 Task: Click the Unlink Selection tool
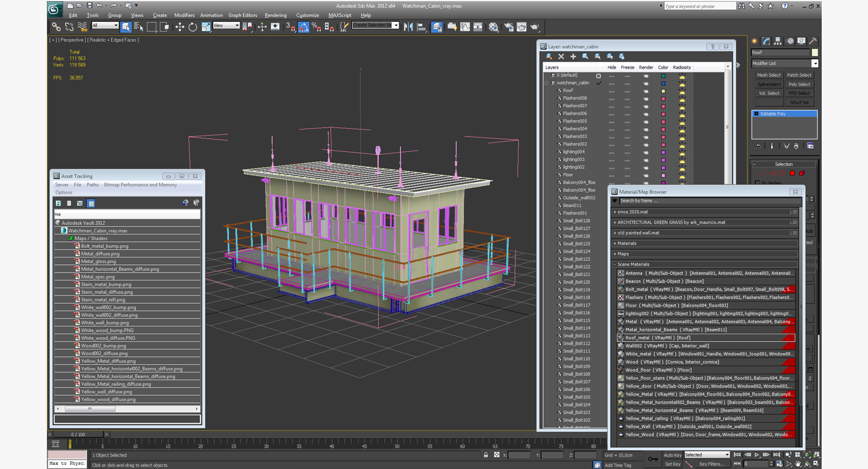coord(69,26)
